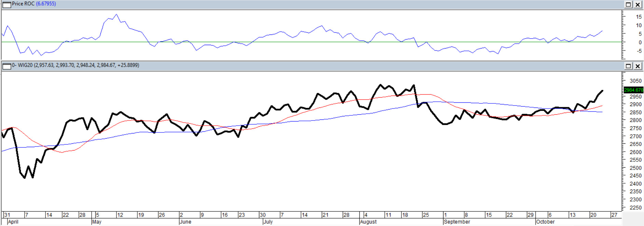Close the Price ROC indicator pane
644x226 pixels.
click(638, 4)
